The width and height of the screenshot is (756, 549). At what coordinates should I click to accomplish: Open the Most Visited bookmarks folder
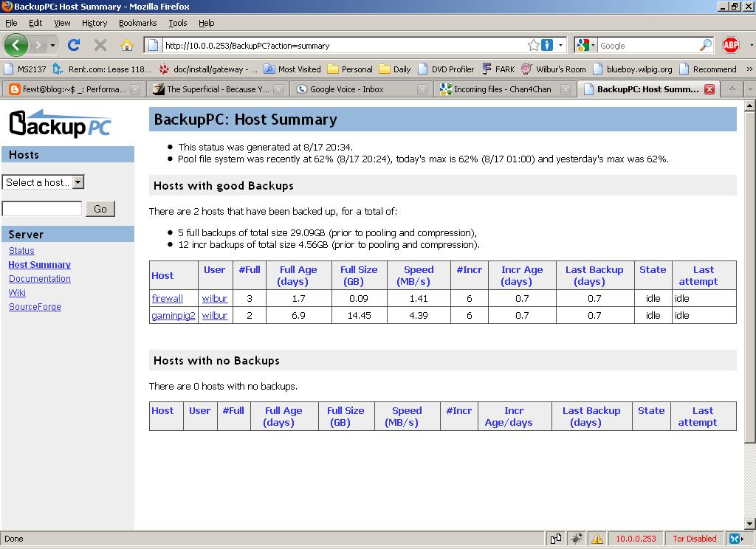pos(292,69)
